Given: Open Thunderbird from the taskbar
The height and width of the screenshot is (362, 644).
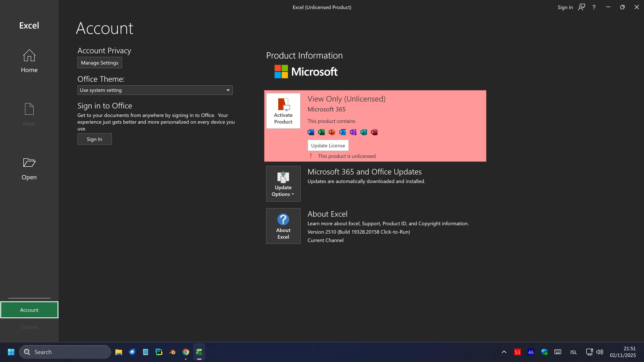Looking at the screenshot, I should [132, 352].
